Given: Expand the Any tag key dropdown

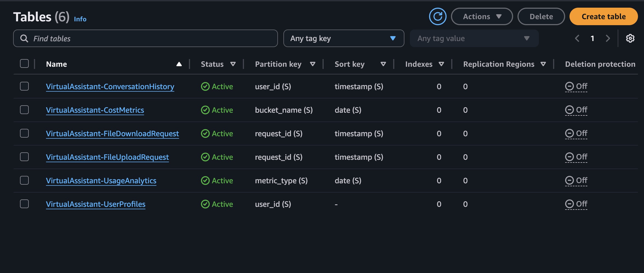Looking at the screenshot, I should pyautogui.click(x=344, y=38).
